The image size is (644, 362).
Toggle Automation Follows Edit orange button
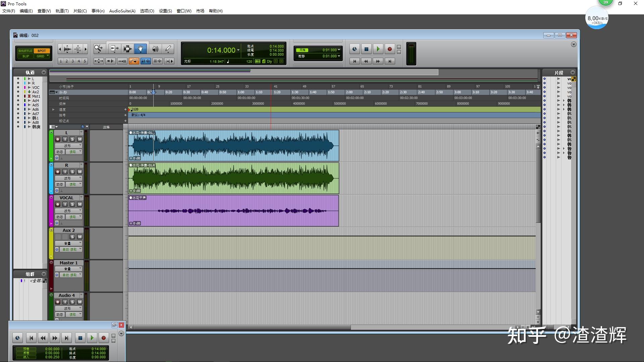[x=134, y=61]
